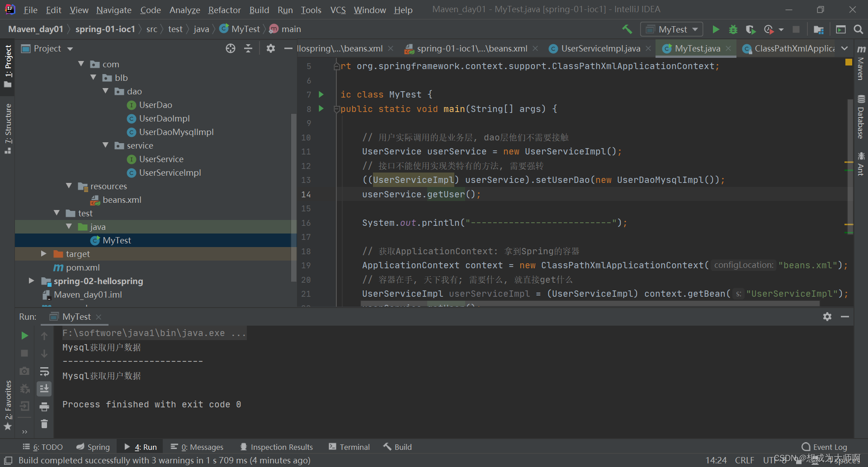The height and width of the screenshot is (467, 868).
Task: Close the MyTest run tab
Action: pyautogui.click(x=99, y=317)
